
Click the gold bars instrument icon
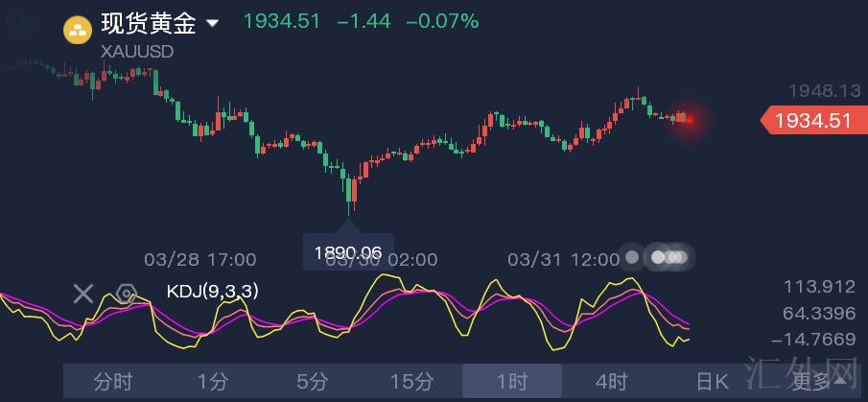pyautogui.click(x=77, y=30)
